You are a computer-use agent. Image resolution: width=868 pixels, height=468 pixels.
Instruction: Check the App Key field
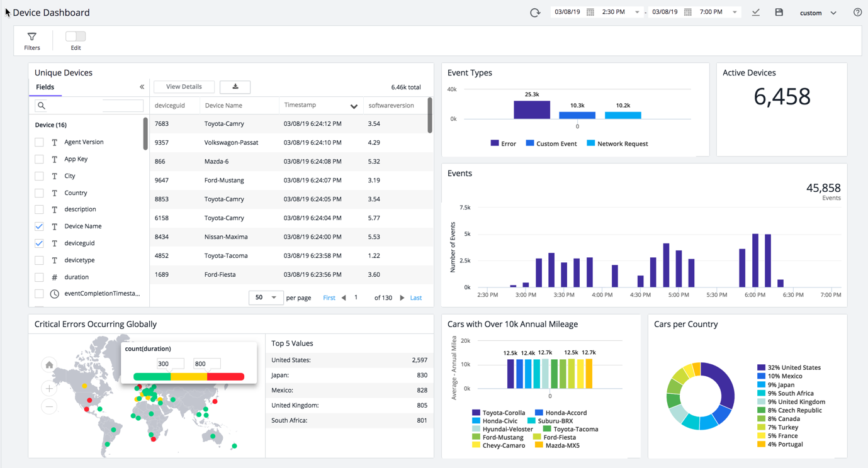coord(39,159)
